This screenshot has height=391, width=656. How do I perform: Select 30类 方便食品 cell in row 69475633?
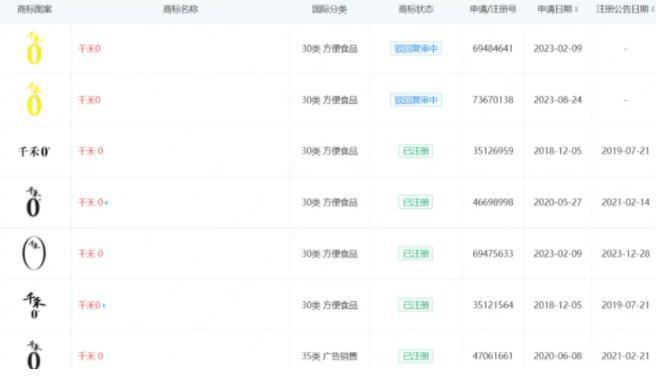(x=330, y=253)
